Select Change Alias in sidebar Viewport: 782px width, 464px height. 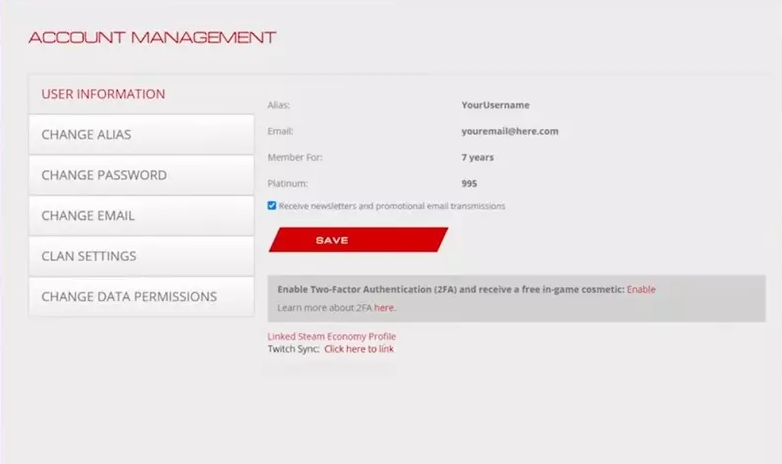(141, 134)
